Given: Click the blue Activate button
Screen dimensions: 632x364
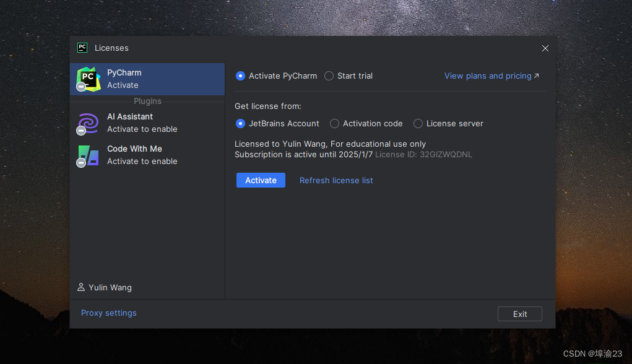Looking at the screenshot, I should click(x=261, y=180).
